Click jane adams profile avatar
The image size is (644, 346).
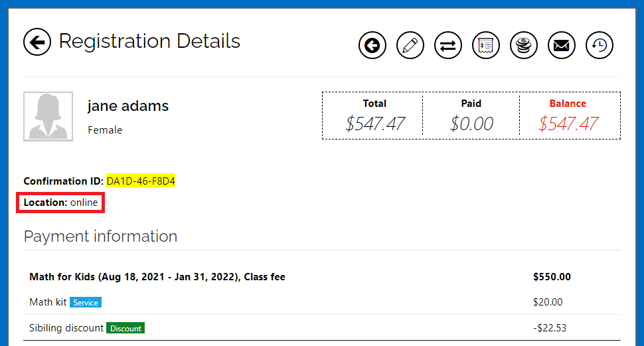[x=48, y=116]
